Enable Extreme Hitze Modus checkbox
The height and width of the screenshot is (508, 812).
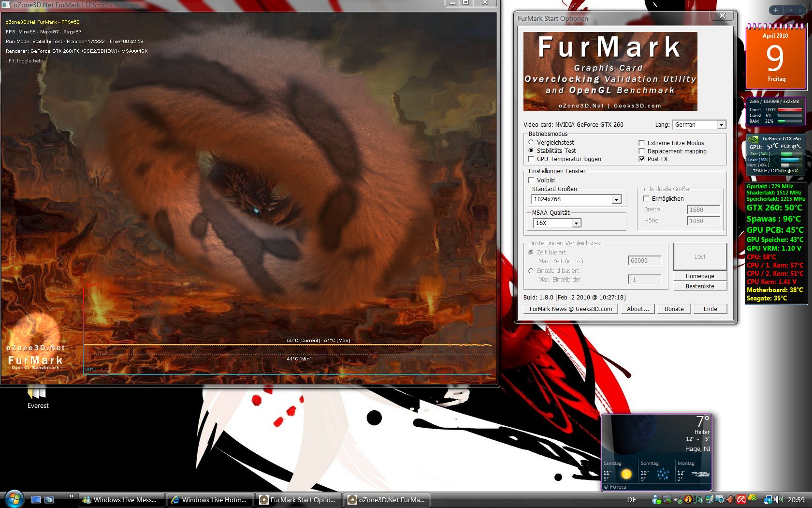642,143
